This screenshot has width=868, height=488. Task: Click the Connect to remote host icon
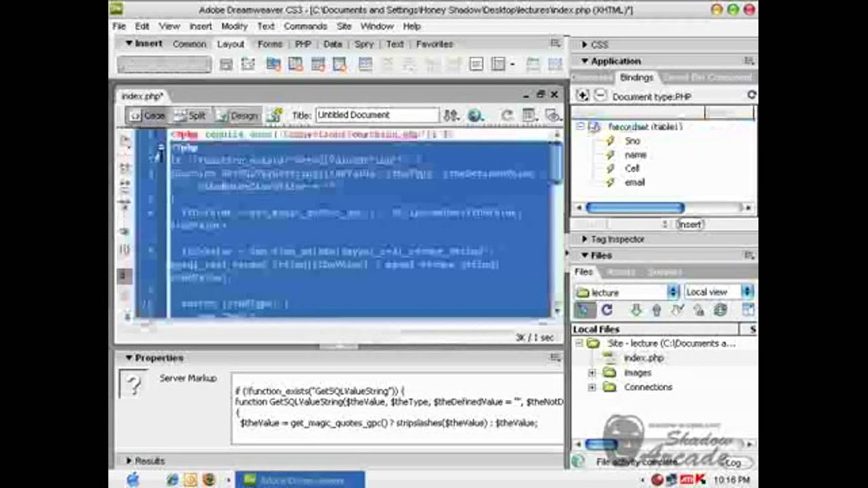tap(583, 310)
